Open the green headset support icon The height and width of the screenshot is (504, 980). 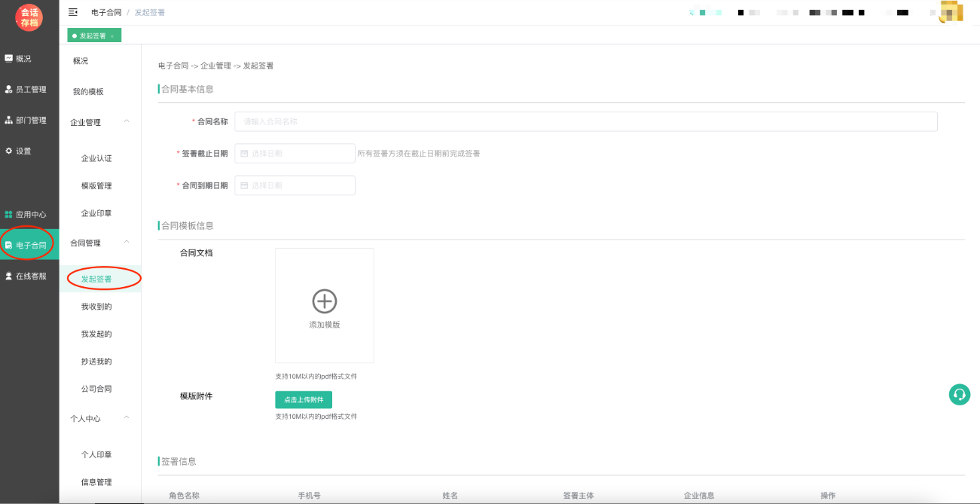[959, 394]
